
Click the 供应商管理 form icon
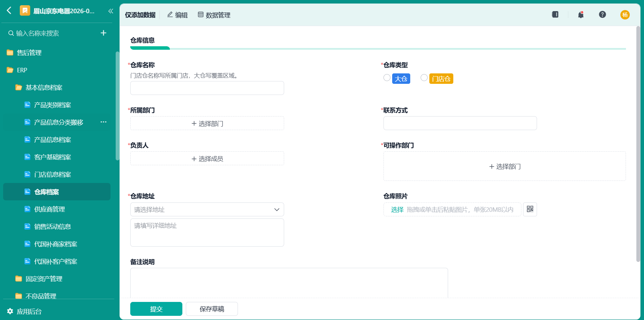click(x=27, y=209)
